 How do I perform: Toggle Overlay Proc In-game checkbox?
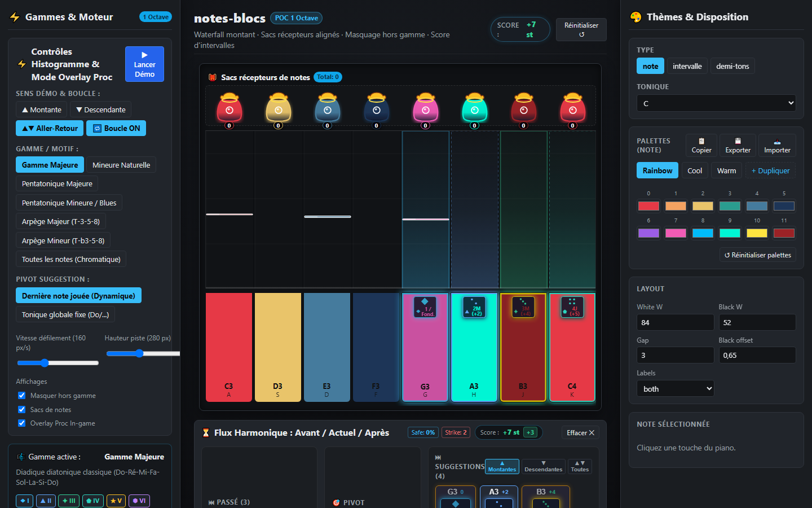21,423
